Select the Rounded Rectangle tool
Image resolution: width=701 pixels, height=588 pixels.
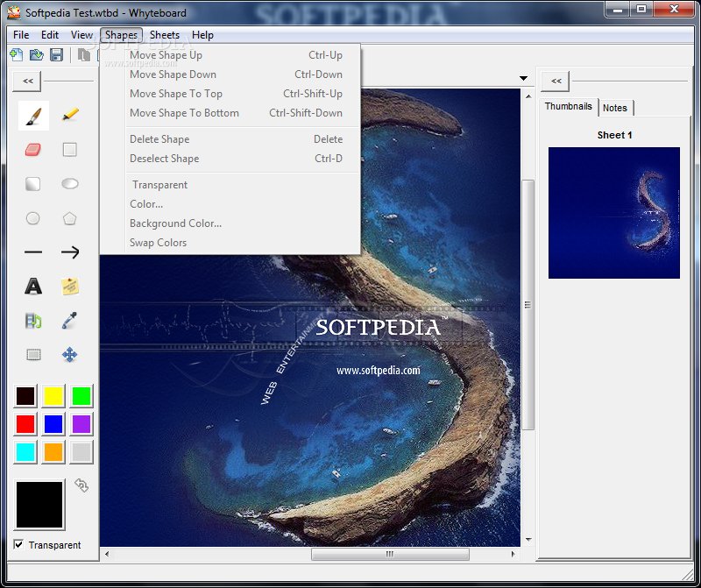[32, 184]
